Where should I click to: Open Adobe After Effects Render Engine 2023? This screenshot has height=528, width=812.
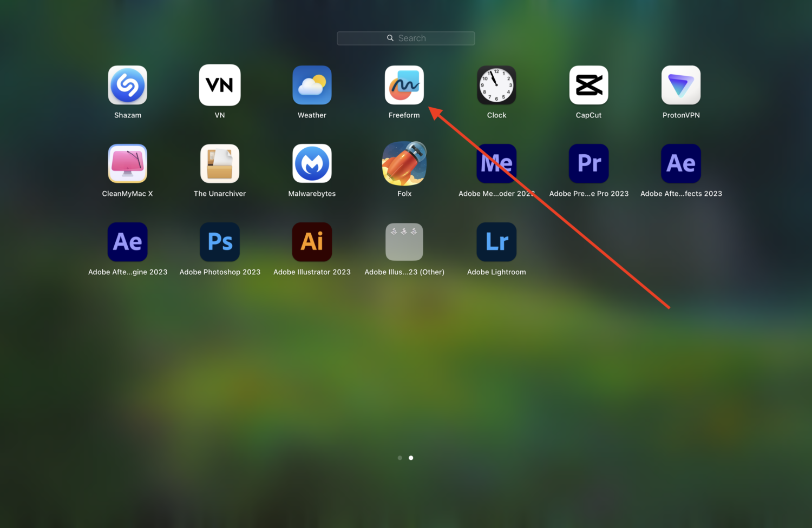128,242
